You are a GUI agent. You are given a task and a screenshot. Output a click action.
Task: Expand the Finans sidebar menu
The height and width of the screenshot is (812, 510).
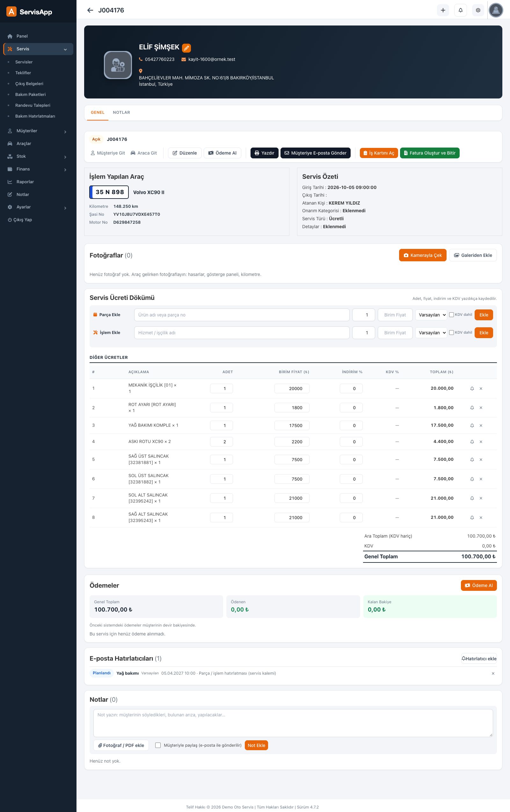tap(38, 169)
